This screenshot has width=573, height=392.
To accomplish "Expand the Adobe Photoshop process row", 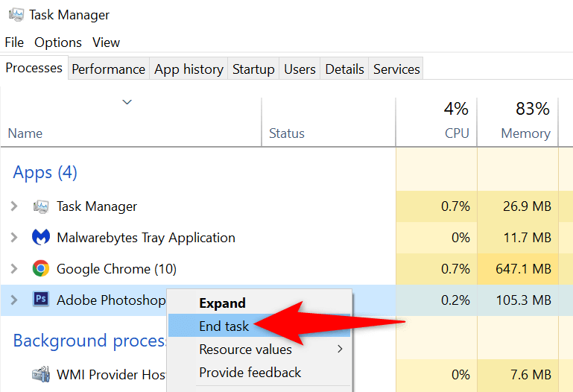I will pyautogui.click(x=14, y=300).
